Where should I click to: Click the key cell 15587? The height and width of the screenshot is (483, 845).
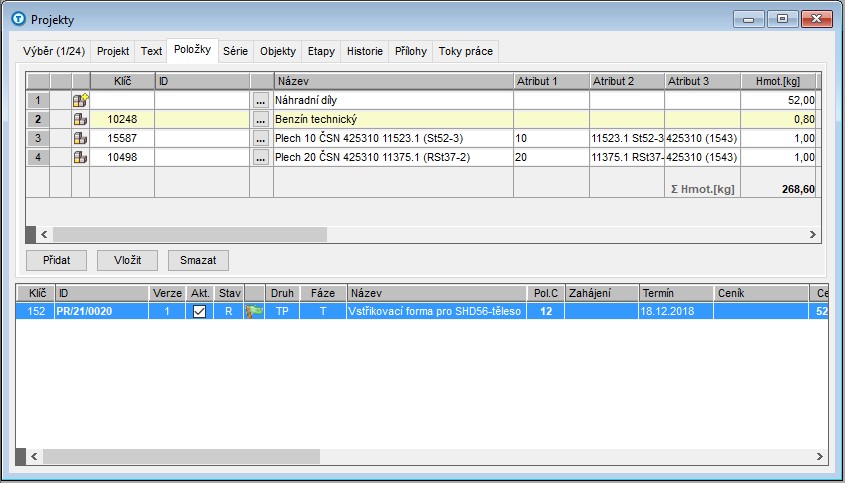click(x=122, y=138)
